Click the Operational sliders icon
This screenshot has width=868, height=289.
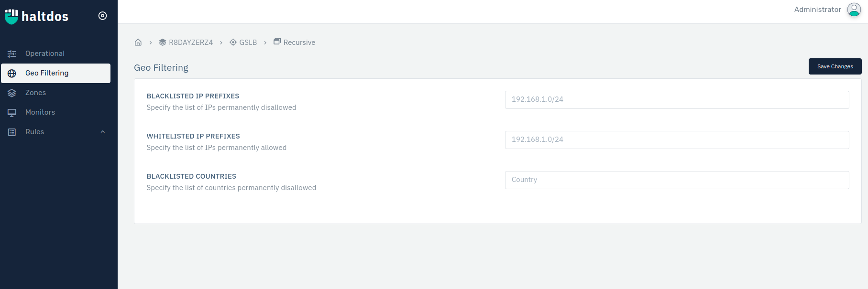12,54
